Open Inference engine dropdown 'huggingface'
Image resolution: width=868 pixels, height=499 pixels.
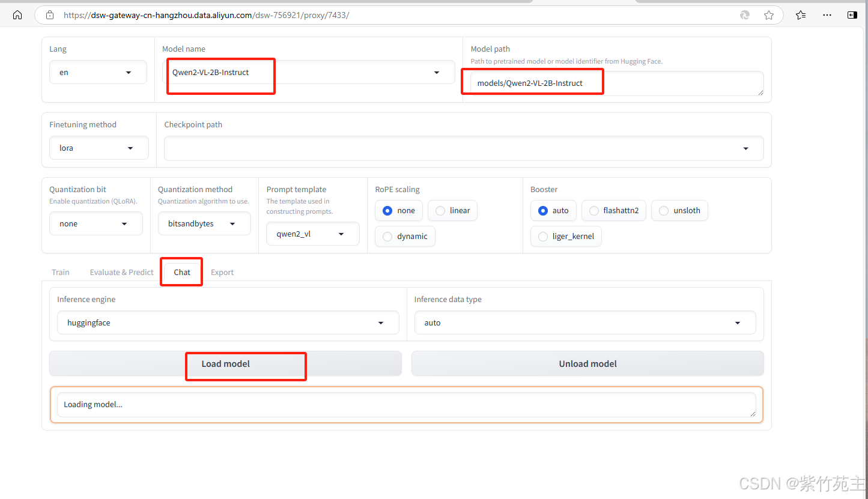[228, 322]
